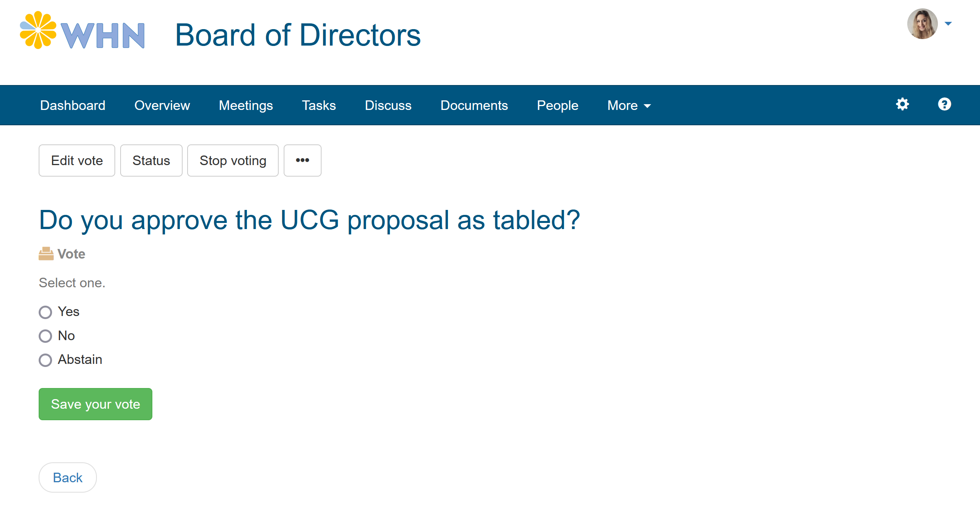View the vote Status
Image resolution: width=980 pixels, height=506 pixels.
click(x=151, y=160)
